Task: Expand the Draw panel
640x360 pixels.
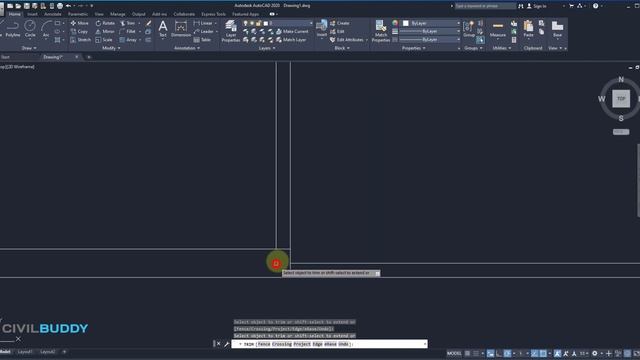Action: click(29, 48)
